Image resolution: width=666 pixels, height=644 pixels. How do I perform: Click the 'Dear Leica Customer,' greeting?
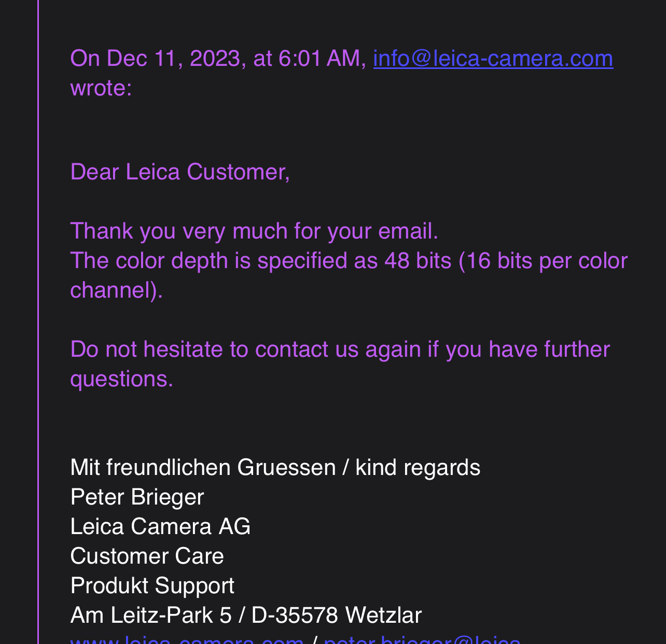click(x=180, y=172)
